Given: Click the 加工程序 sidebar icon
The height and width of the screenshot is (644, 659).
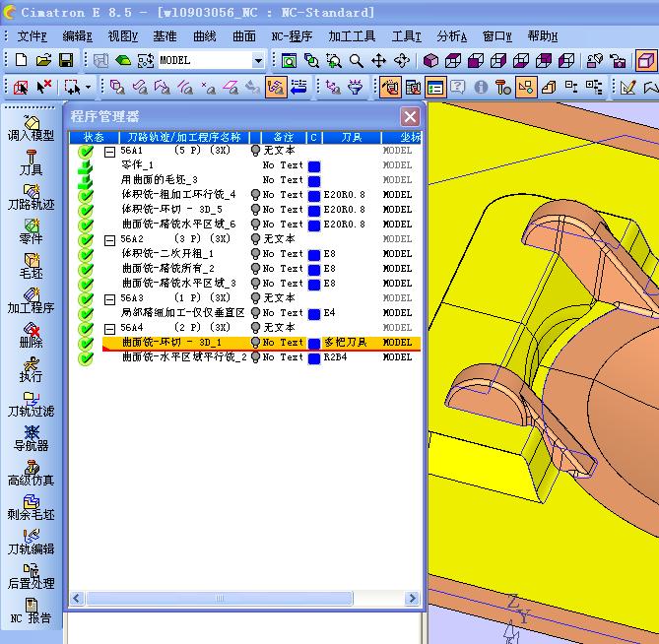Looking at the screenshot, I should tap(31, 300).
